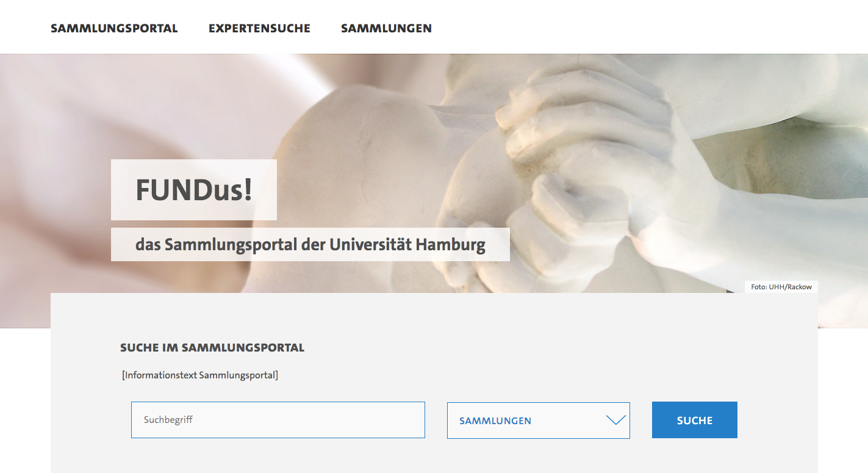The image size is (868, 473).
Task: Select the Informationstext Sammlungsportal placeholder text
Action: [200, 375]
